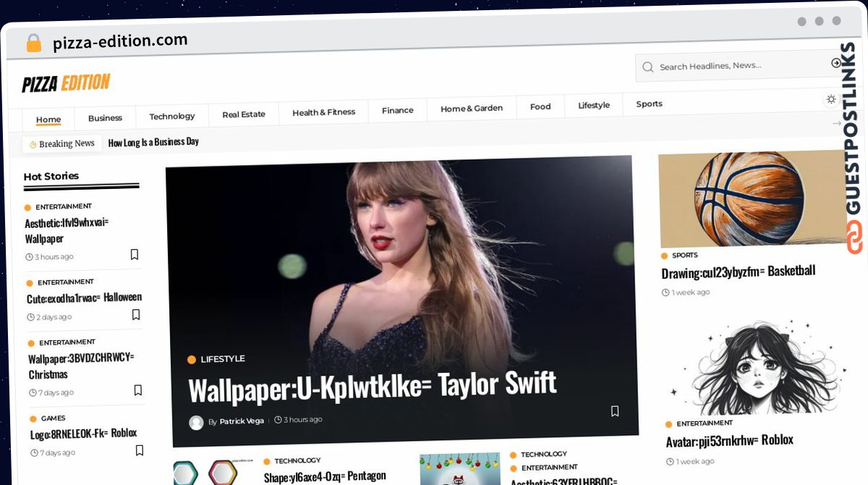The image size is (868, 485).
Task: Click the Taylor Swift featured photo
Action: coord(402,300)
